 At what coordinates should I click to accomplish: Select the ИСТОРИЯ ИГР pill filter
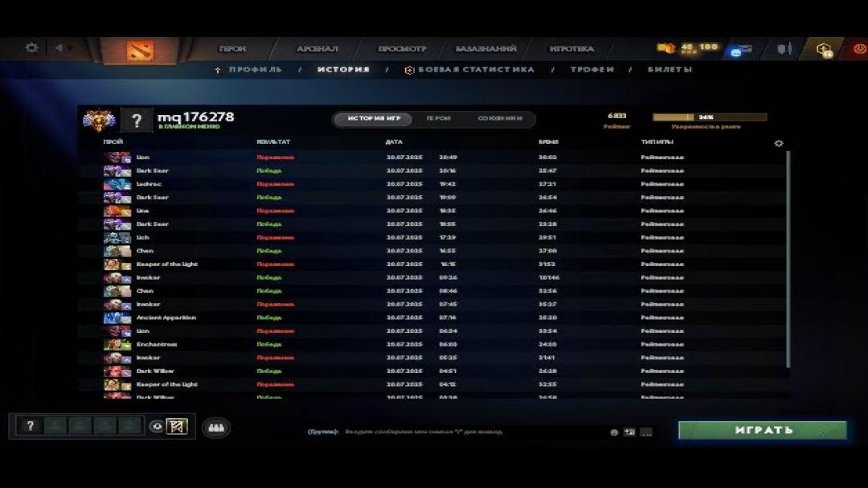click(x=374, y=118)
